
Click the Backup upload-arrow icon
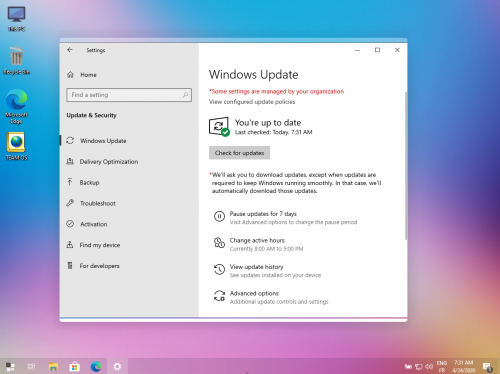point(70,182)
